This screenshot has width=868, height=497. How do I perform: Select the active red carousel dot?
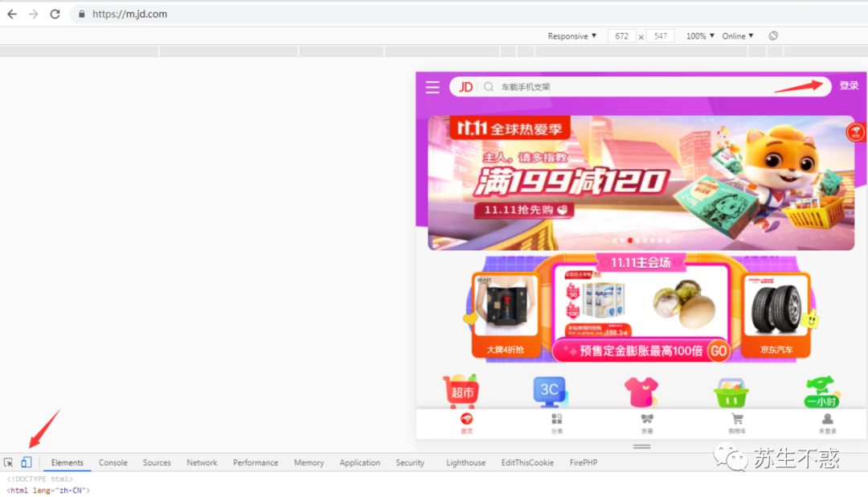coord(630,240)
